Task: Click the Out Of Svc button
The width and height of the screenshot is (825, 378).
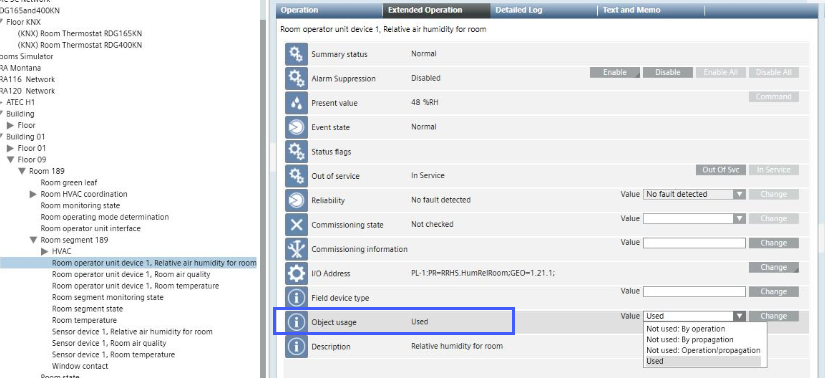Action: (x=720, y=170)
